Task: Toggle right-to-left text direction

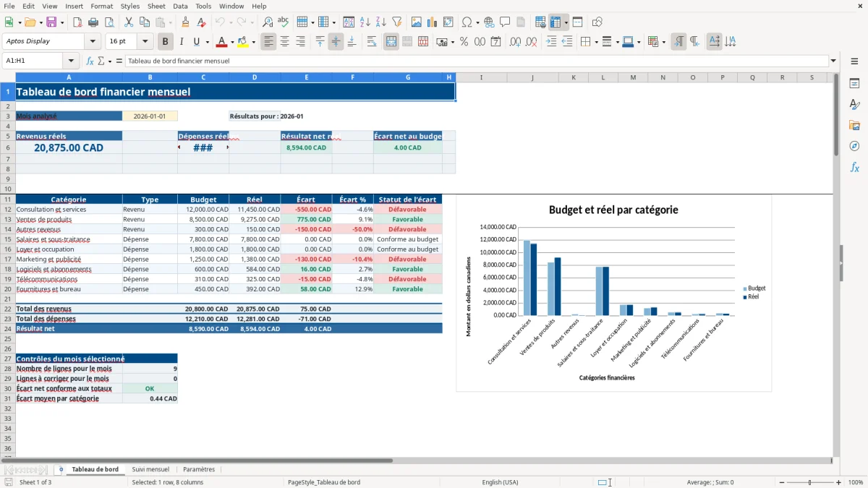Action: pos(694,42)
